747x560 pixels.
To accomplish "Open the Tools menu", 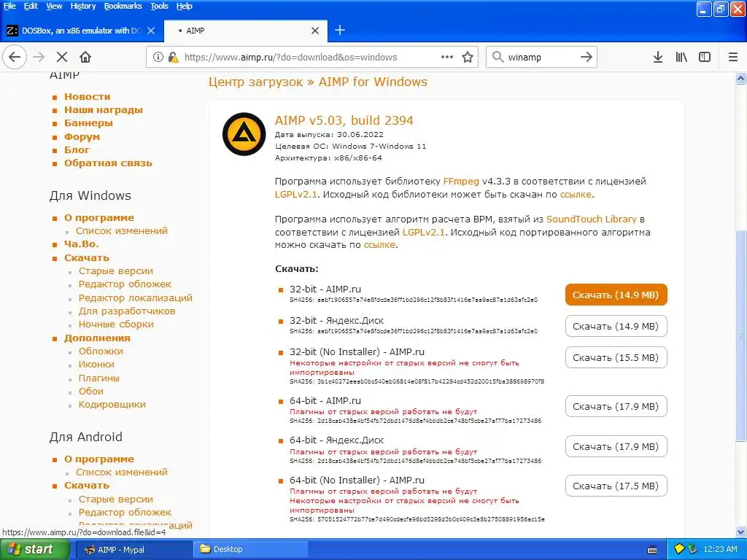I will pos(159,6).
